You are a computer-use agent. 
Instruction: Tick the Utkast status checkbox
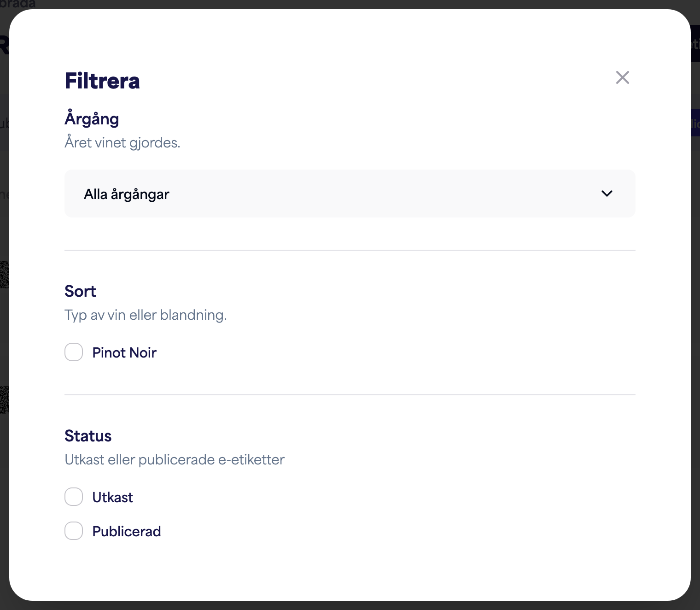tap(74, 497)
